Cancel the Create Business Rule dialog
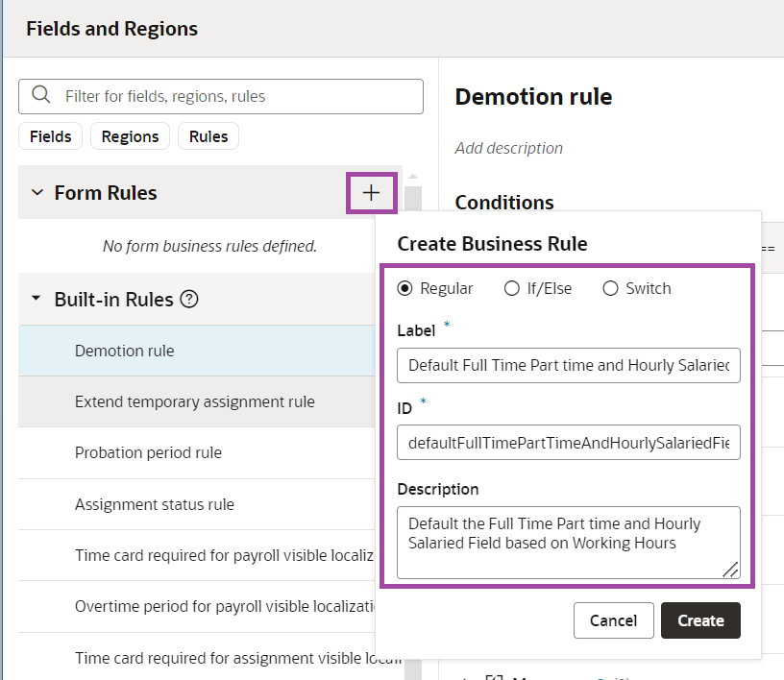The height and width of the screenshot is (680, 784). tap(613, 620)
